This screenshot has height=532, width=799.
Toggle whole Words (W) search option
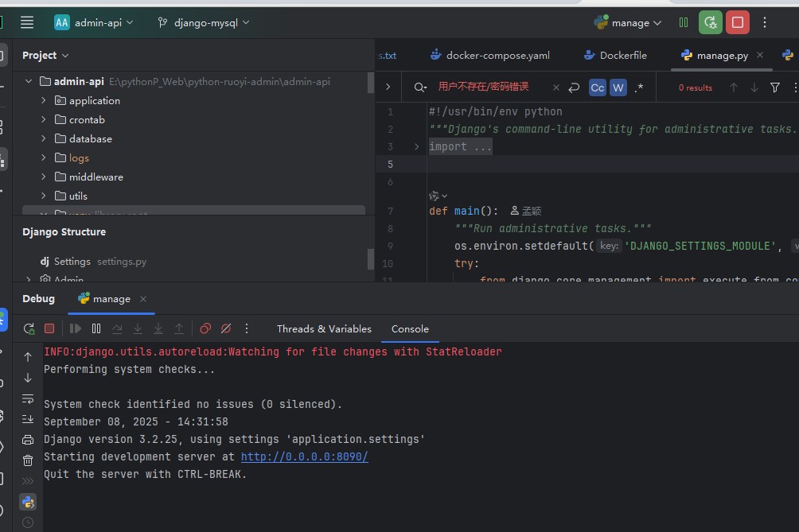(x=618, y=87)
